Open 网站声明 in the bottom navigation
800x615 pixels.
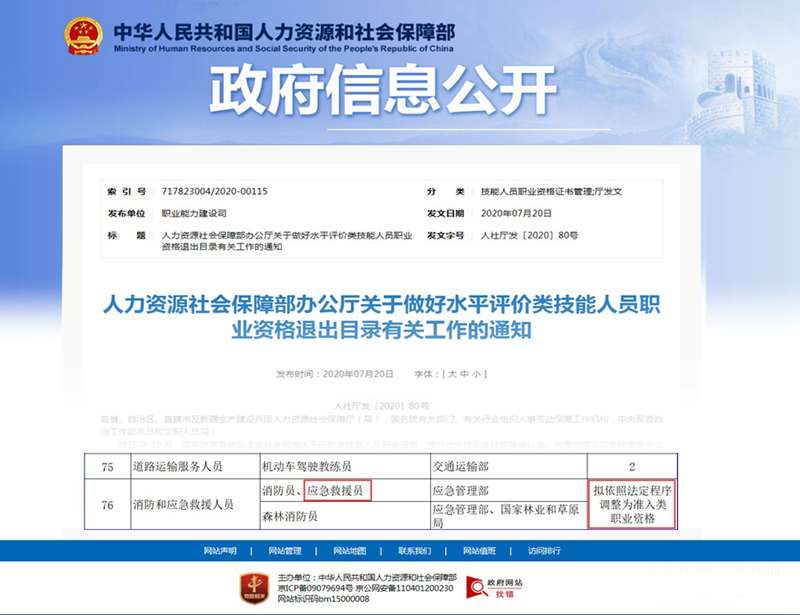pos(220,551)
